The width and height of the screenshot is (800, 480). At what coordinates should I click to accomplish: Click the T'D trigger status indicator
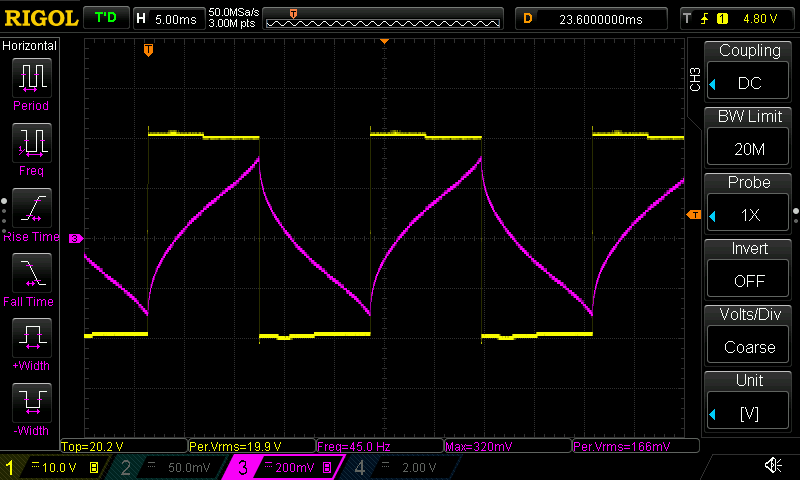tap(106, 18)
